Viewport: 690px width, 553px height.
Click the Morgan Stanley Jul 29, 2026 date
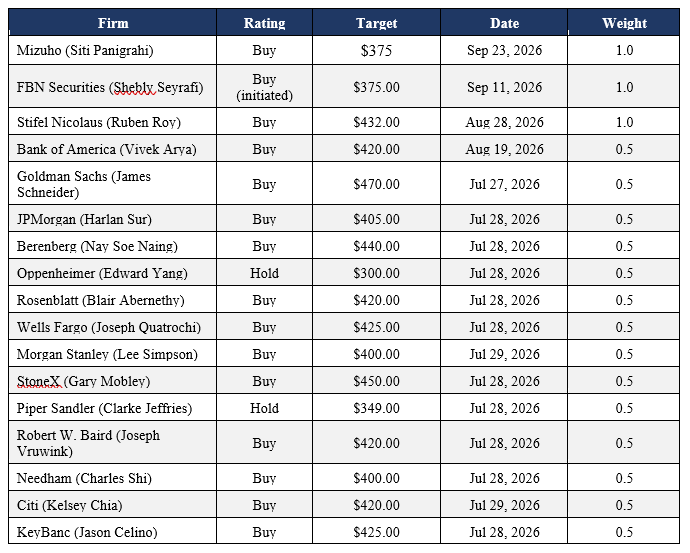[504, 354]
